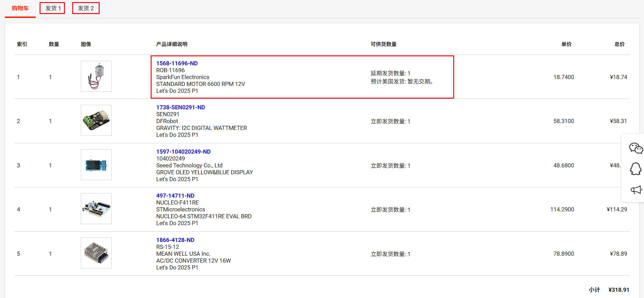Click the text NUCLEO-64 STM32F411RE EVAL BRD
644x298 pixels.
click(x=204, y=216)
